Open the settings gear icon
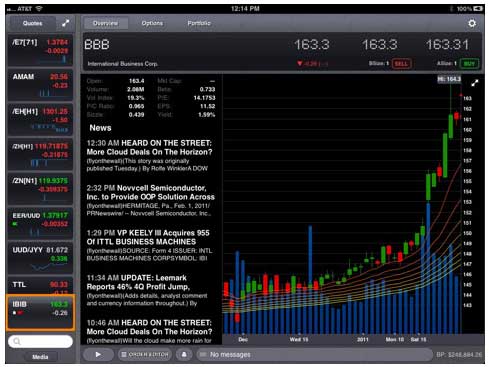Image resolution: width=489 pixels, height=367 pixels. tap(472, 23)
